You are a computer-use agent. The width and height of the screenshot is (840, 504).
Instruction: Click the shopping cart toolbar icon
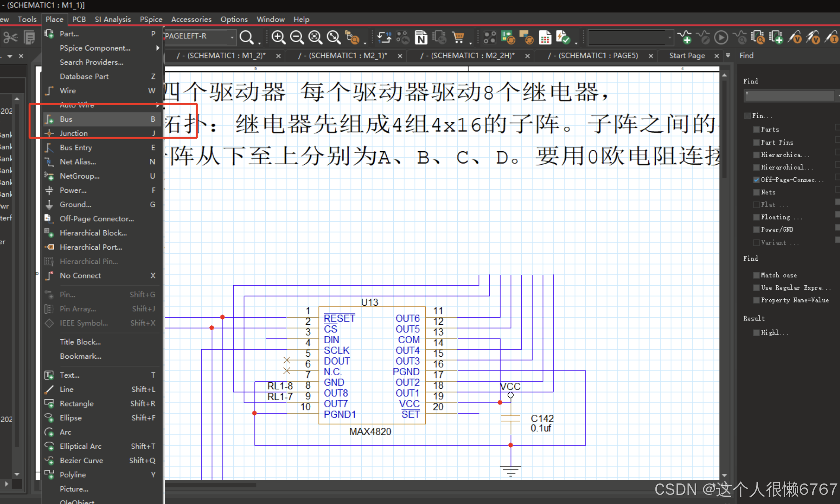(459, 38)
